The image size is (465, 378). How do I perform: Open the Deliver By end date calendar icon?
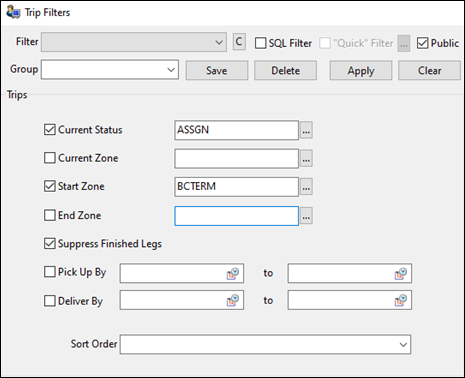[401, 300]
